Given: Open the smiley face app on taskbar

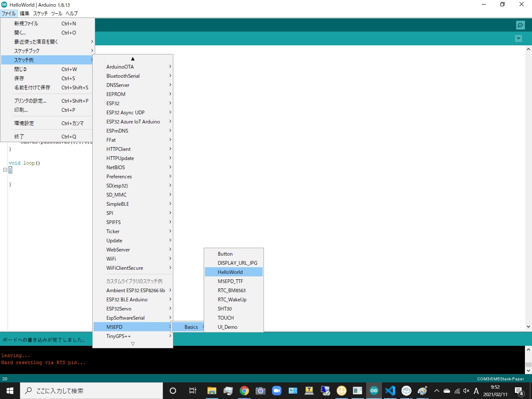Looking at the screenshot, I should tap(342, 391).
